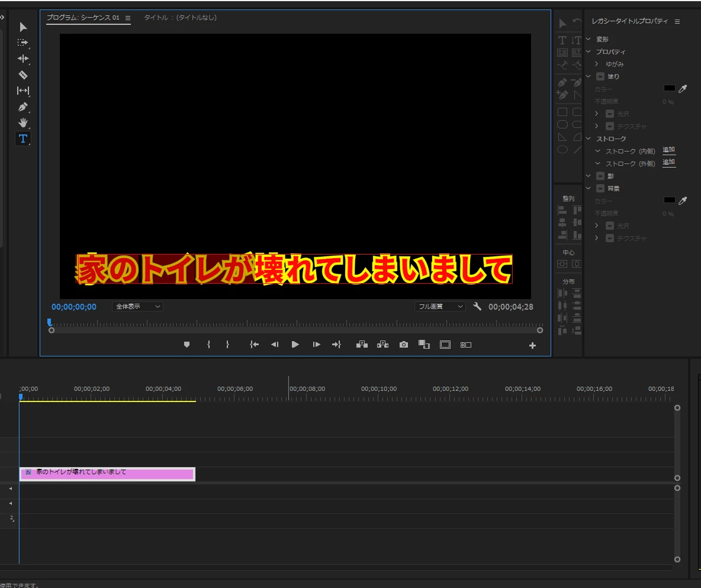Click the Lift button
Viewport: 701px width, 588px height.
[x=362, y=345]
